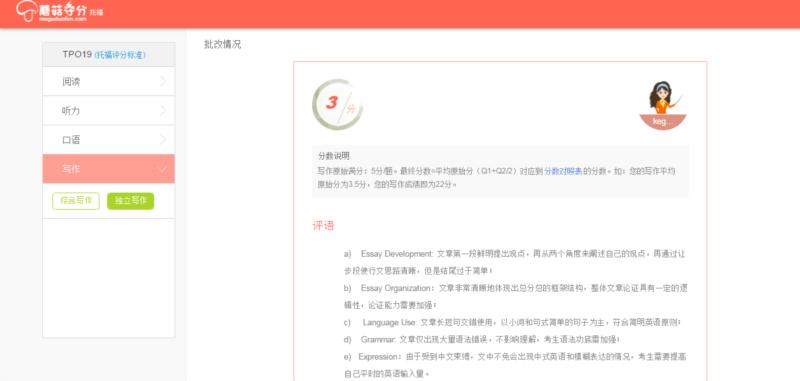This screenshot has width=800, height=381.
Task: Click the 3分 score circle
Action: coord(337,105)
